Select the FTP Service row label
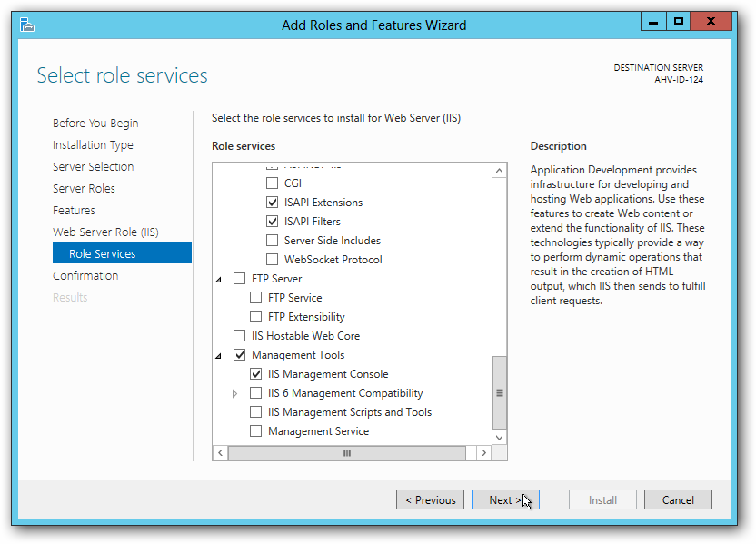This screenshot has height=544, width=756. 295,298
